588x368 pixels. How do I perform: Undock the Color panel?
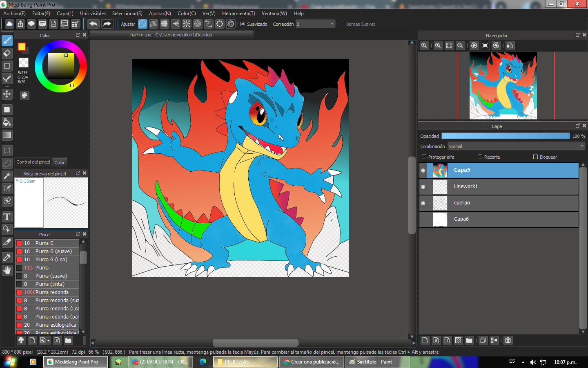click(78, 35)
